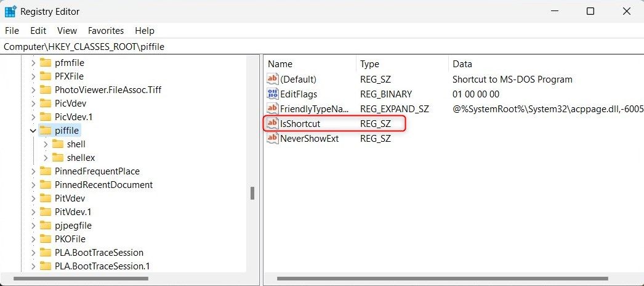The width and height of the screenshot is (644, 286).
Task: Click the shell folder icon
Action: click(57, 144)
